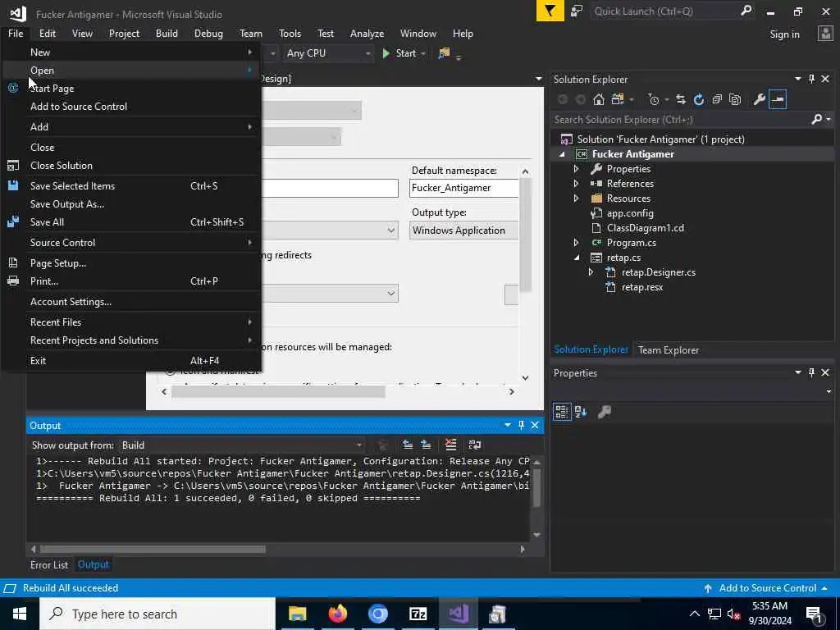Screen dimensions: 840x630
Task: Click the feedback icon beside Quick Launch
Action: click(577, 11)
